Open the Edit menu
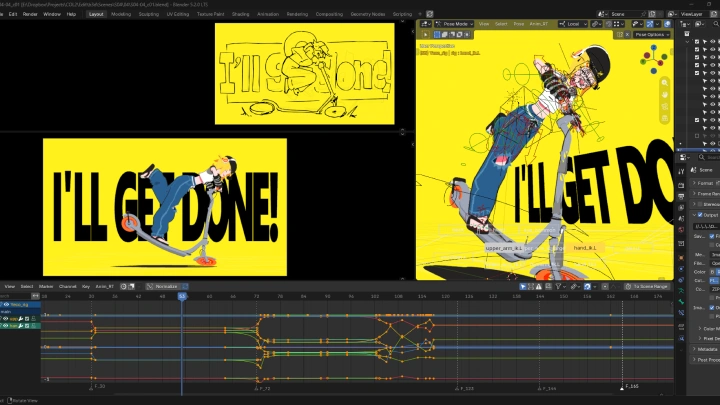 coord(13,14)
